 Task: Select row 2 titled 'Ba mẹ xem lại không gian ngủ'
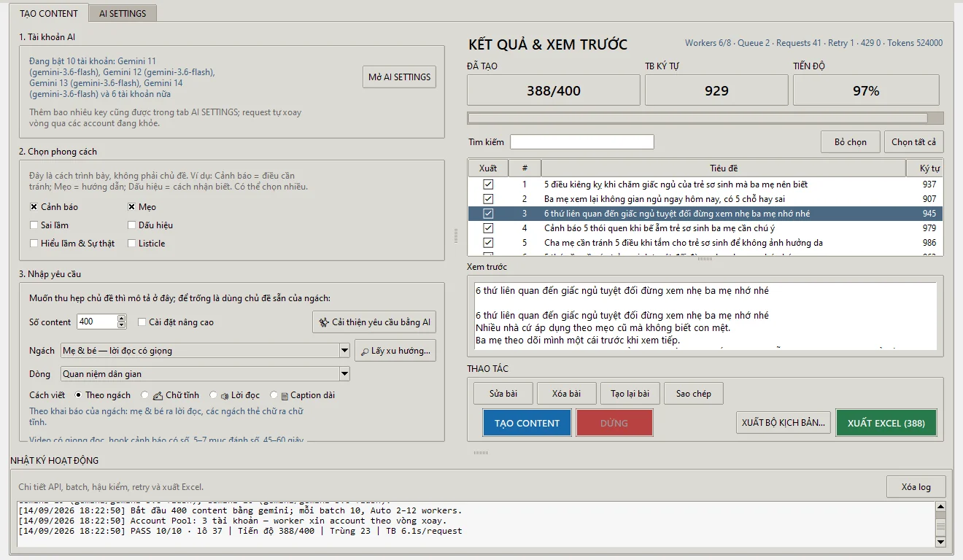point(705,199)
